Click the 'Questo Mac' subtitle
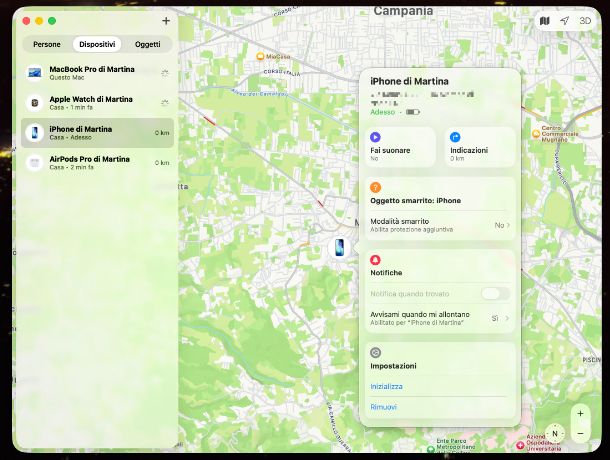This screenshot has height=460, width=610. pyautogui.click(x=67, y=77)
